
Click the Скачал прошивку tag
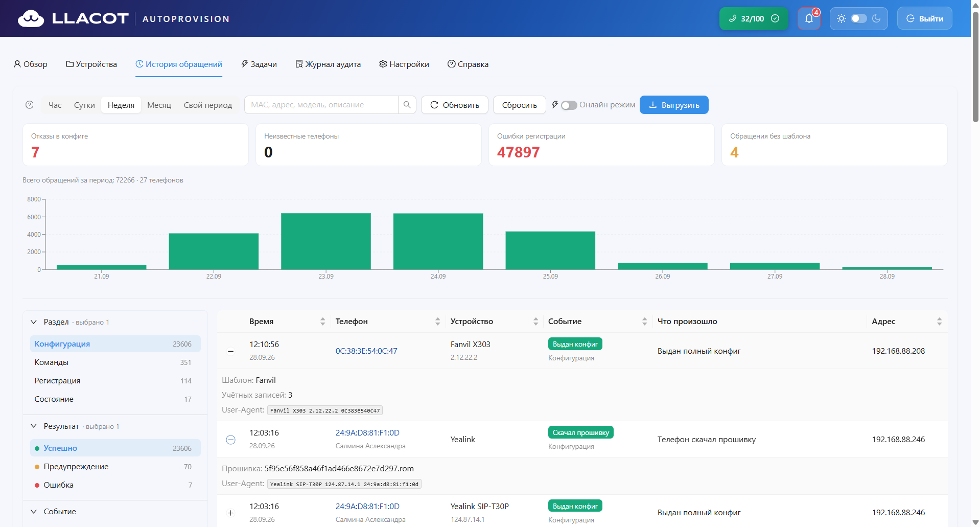pyautogui.click(x=581, y=432)
